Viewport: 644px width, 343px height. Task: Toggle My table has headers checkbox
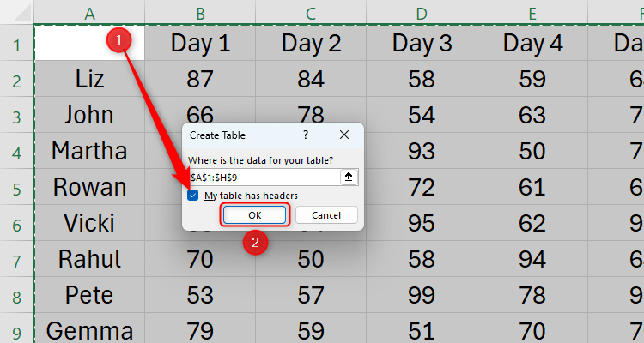pos(193,196)
